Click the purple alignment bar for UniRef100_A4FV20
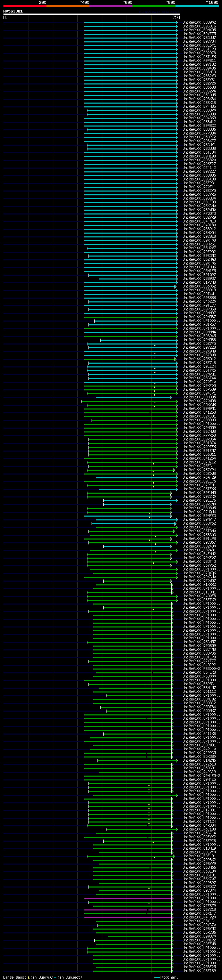The image size is (222, 980). [x=128, y=917]
